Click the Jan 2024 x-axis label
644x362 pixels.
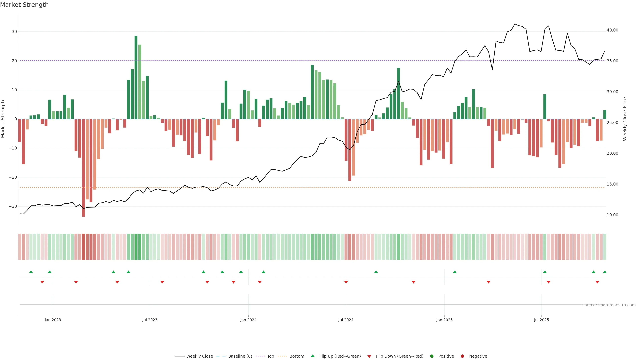pyautogui.click(x=248, y=320)
